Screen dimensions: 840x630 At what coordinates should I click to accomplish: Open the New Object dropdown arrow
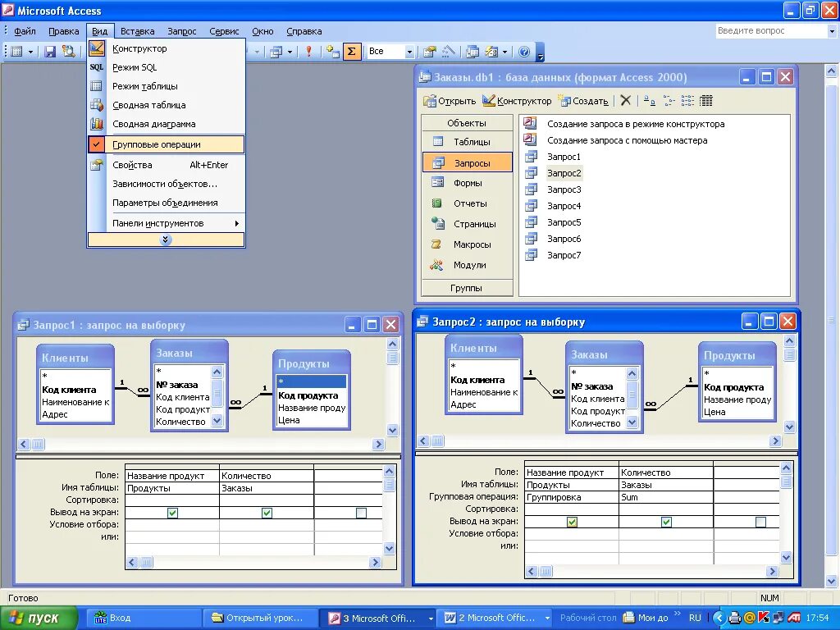point(504,52)
